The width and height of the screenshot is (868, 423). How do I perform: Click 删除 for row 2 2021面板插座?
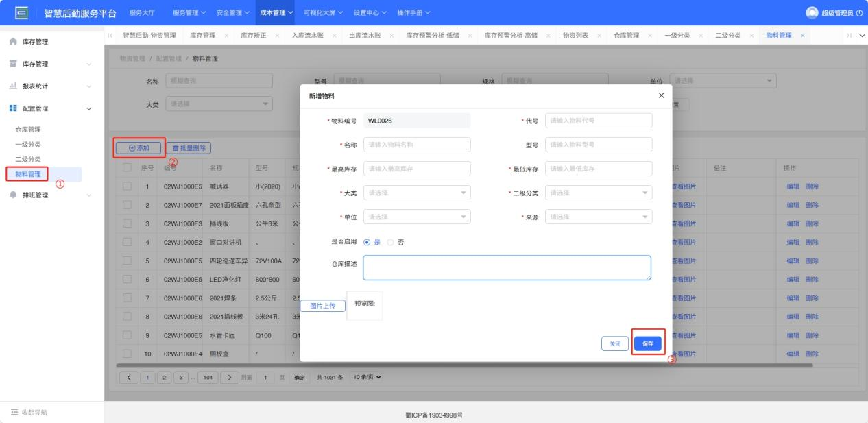point(812,205)
